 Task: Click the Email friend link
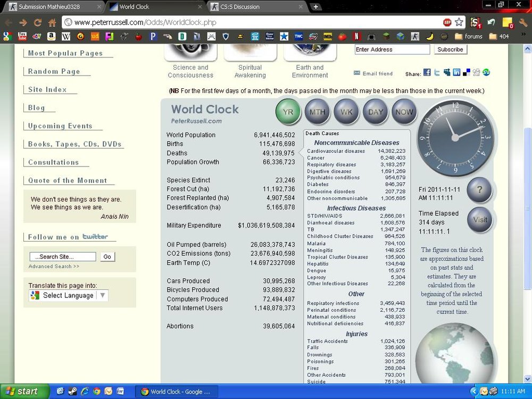(x=373, y=73)
